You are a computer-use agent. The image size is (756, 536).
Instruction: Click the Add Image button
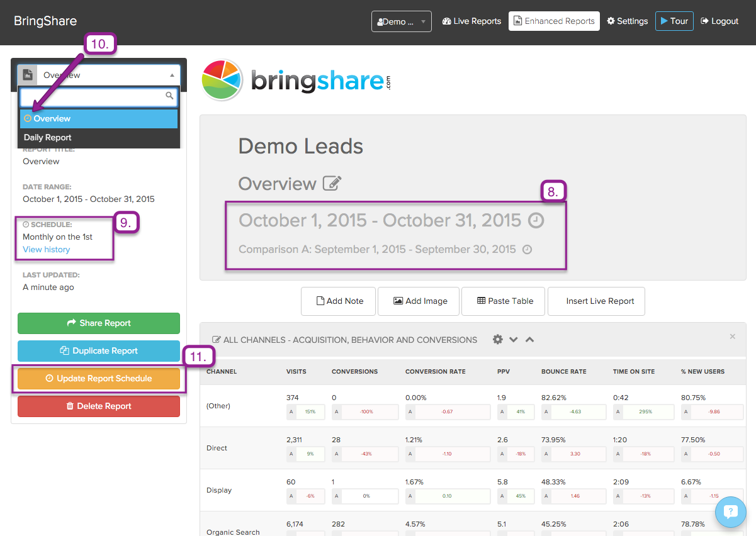[x=419, y=301]
